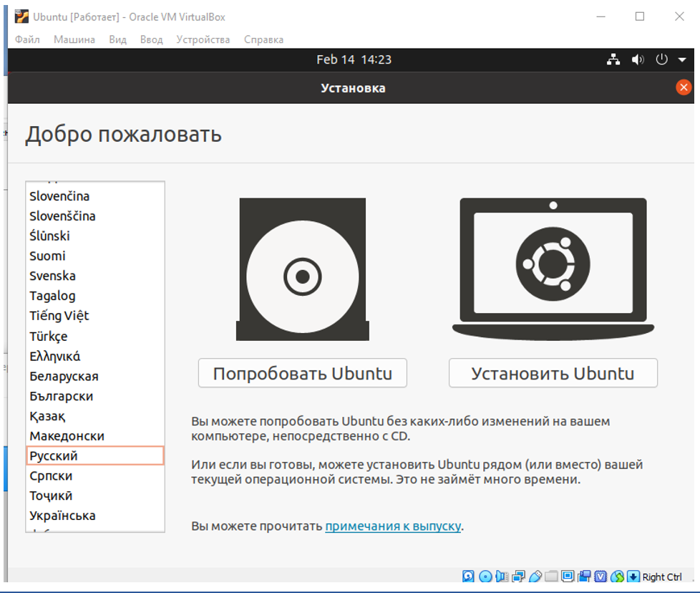Click the keyboard capture arrow icon
This screenshot has height=593, width=700.
(633, 577)
